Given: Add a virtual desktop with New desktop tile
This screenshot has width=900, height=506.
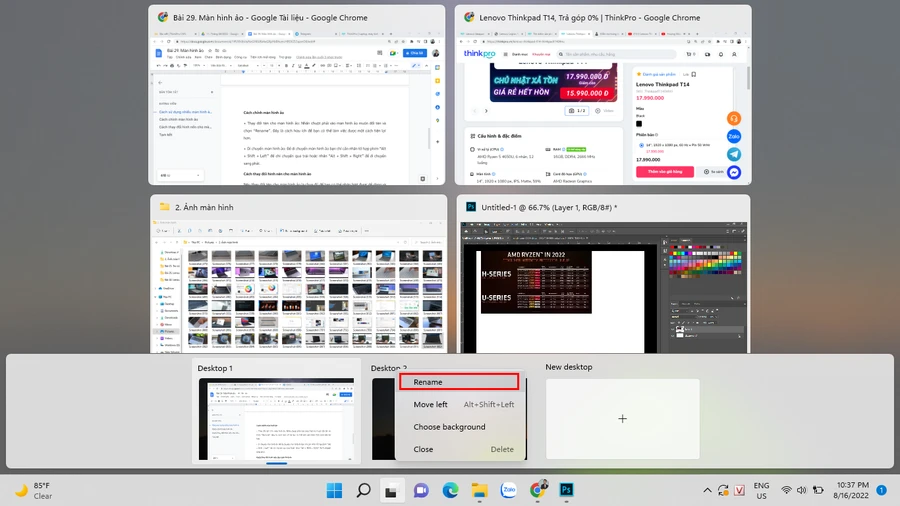Looking at the screenshot, I should (622, 419).
